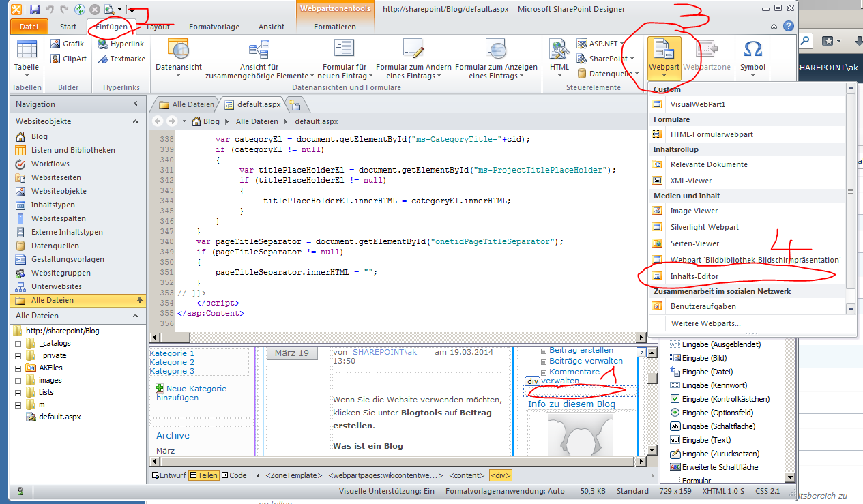The width and height of the screenshot is (863, 504).
Task: Collapse the Navigation pane with its chevron
Action: coord(136,104)
